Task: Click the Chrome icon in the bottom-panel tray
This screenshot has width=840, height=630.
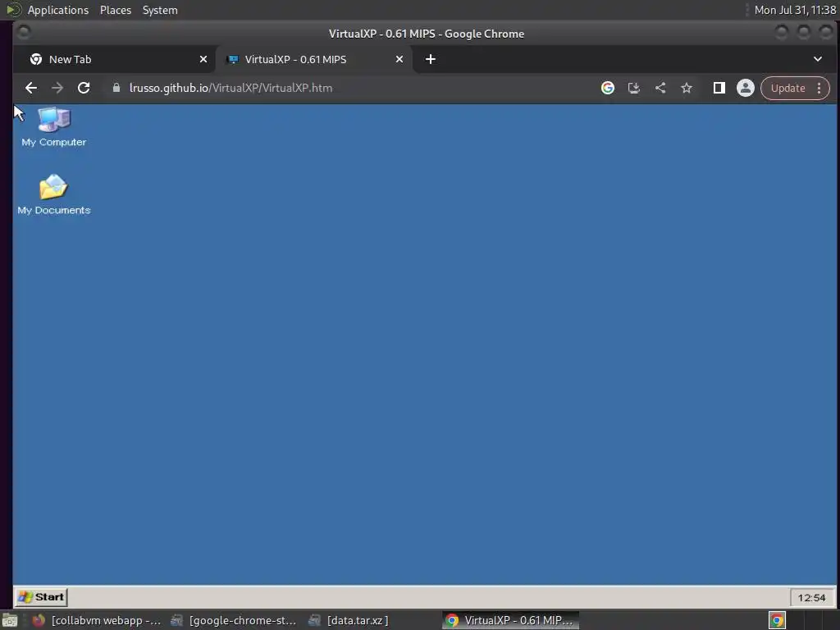Action: [x=777, y=620]
